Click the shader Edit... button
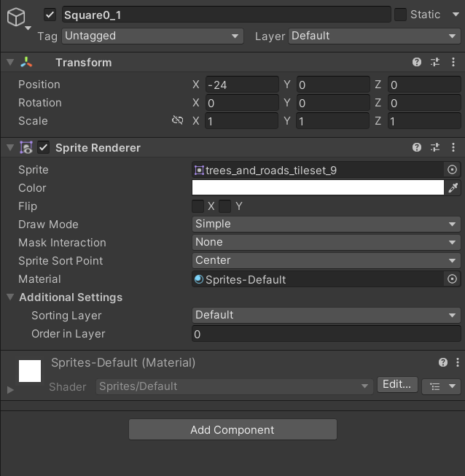 (397, 385)
